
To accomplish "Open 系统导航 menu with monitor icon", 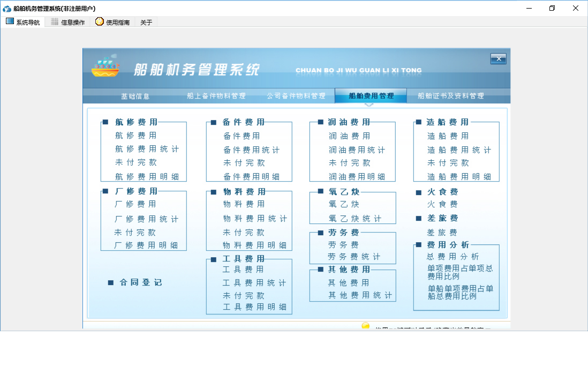I will pyautogui.click(x=23, y=22).
